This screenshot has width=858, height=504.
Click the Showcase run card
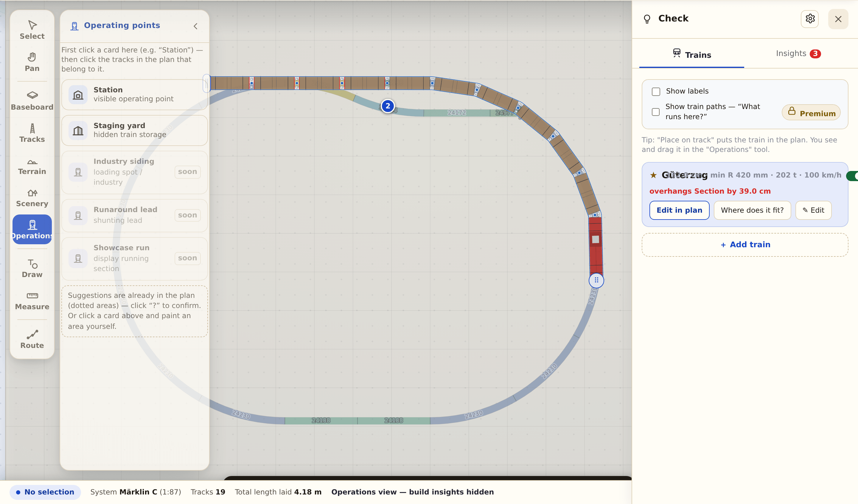(134, 258)
